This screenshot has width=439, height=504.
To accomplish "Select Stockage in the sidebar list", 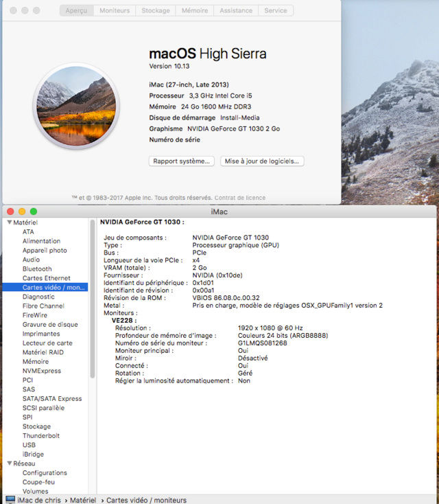I will coord(36,426).
